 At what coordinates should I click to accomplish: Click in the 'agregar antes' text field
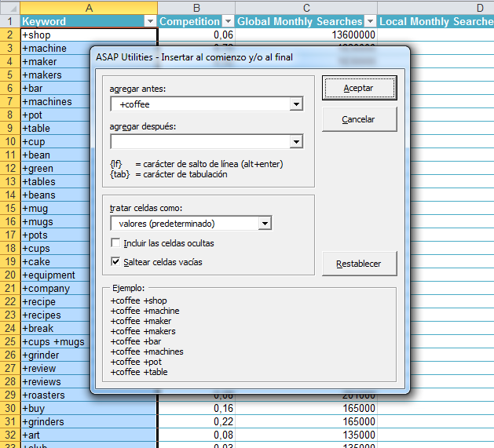[x=200, y=104]
